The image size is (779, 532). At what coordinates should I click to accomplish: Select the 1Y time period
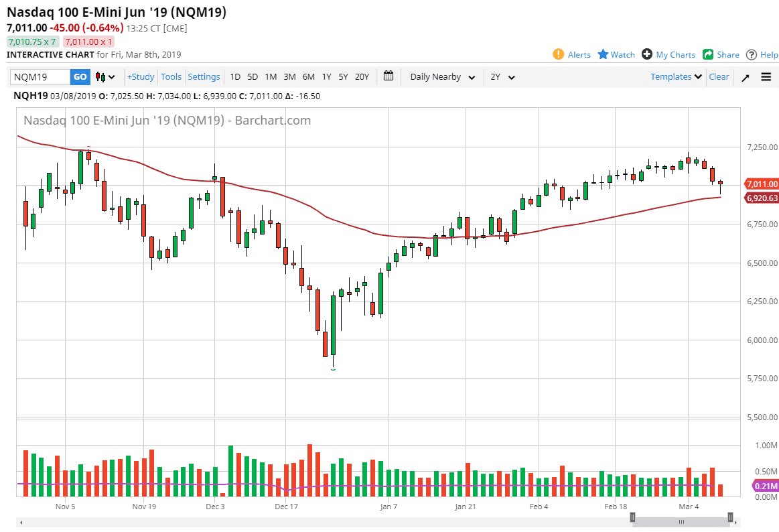[x=326, y=76]
